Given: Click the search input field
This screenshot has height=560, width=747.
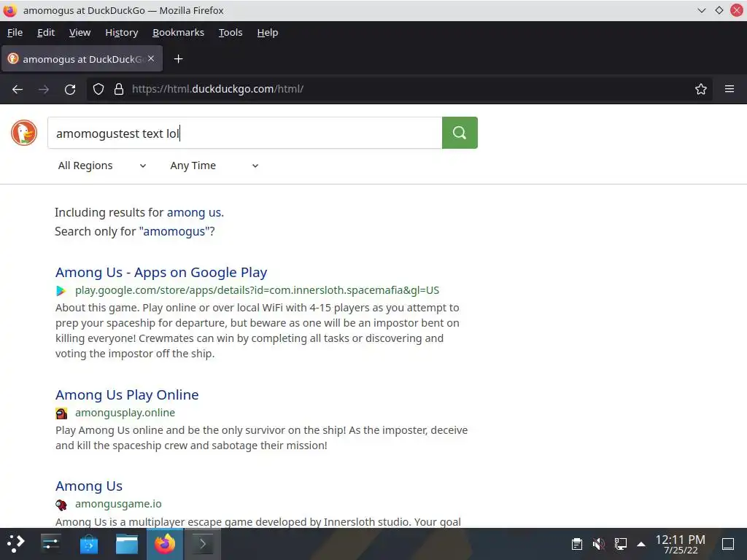Looking at the screenshot, I should (x=245, y=133).
